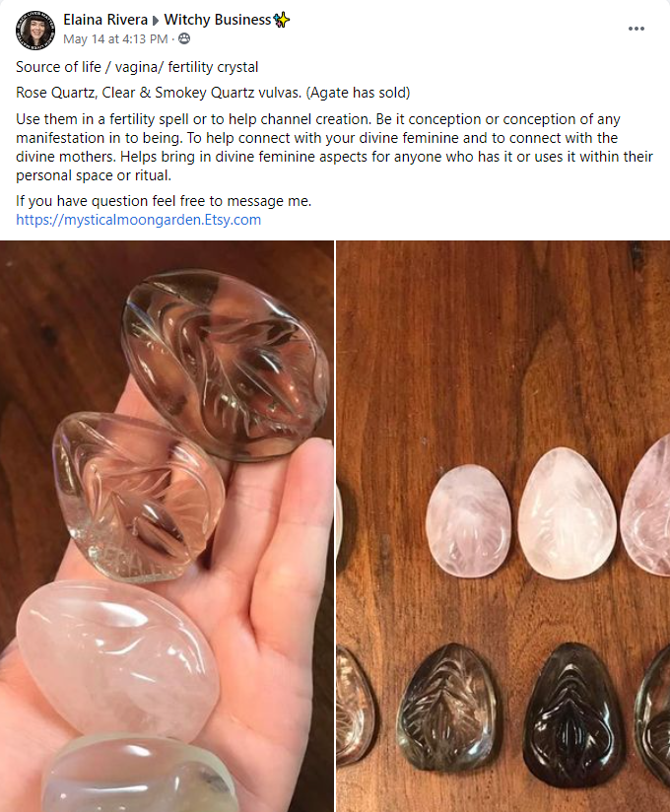Open the Witchy Business group page
670x812 pixels.
(x=218, y=20)
